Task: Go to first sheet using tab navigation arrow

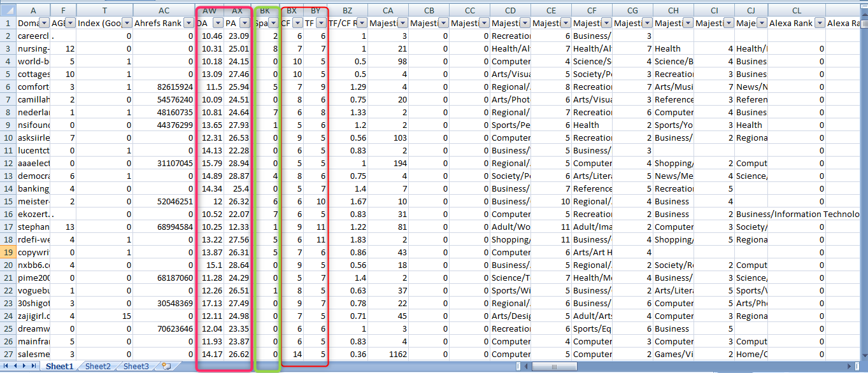Action: [7, 366]
